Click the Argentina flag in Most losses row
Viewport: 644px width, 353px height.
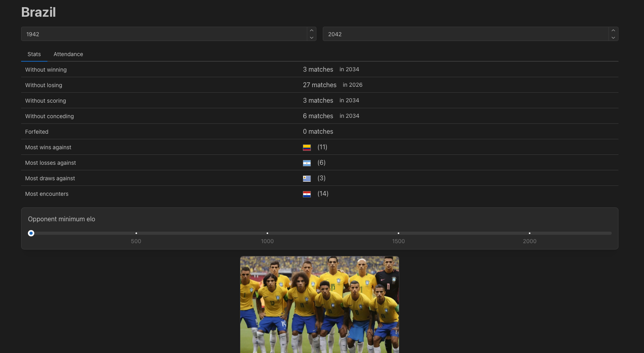pos(306,163)
